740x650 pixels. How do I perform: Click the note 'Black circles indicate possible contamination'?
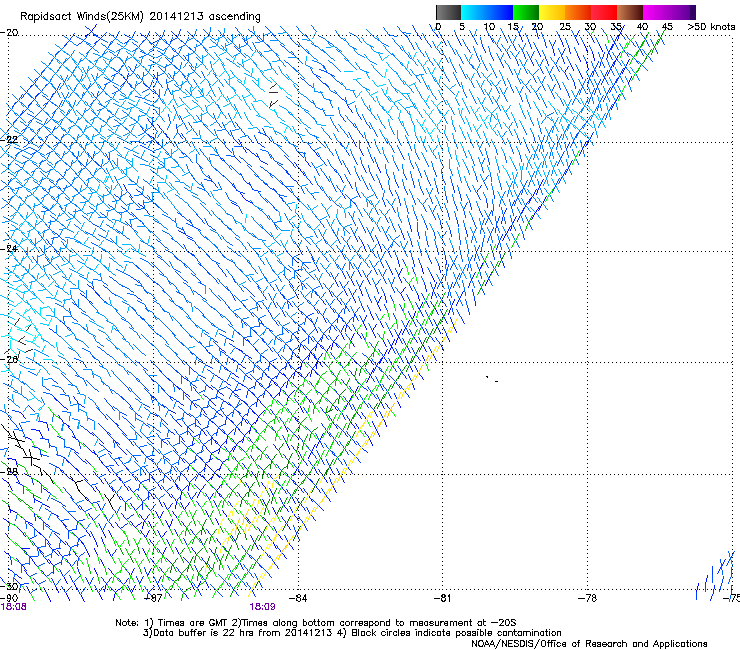[456, 633]
